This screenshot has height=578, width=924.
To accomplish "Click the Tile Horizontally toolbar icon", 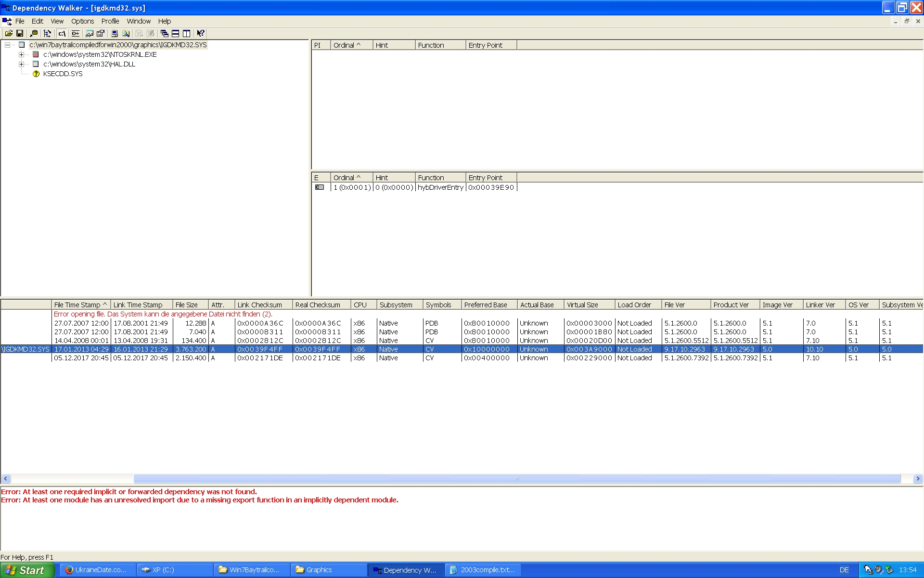I will click(176, 33).
